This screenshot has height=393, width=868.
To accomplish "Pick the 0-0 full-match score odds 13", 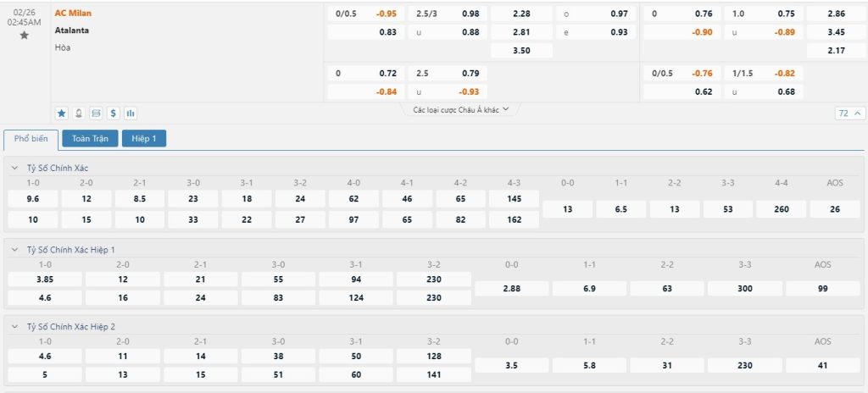I will 567,209.
